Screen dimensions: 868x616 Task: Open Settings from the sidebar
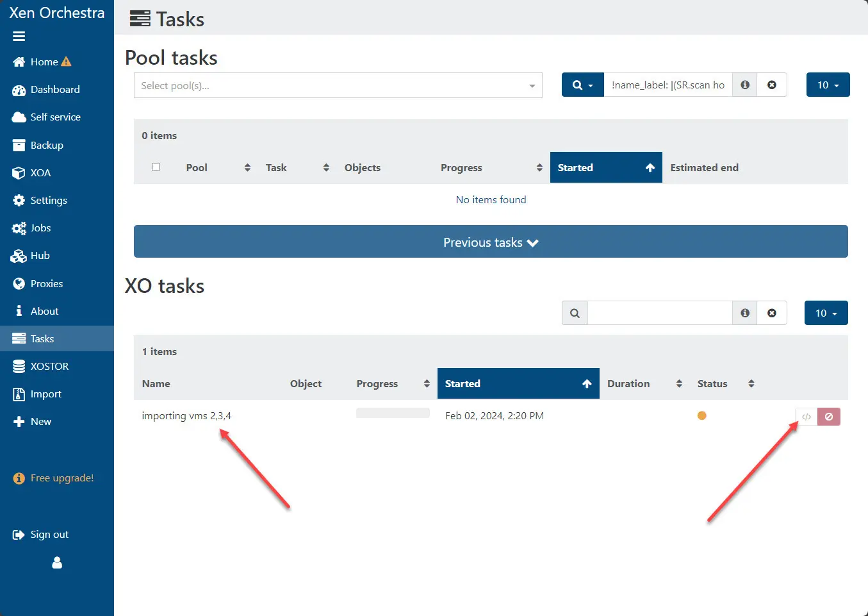tap(49, 201)
